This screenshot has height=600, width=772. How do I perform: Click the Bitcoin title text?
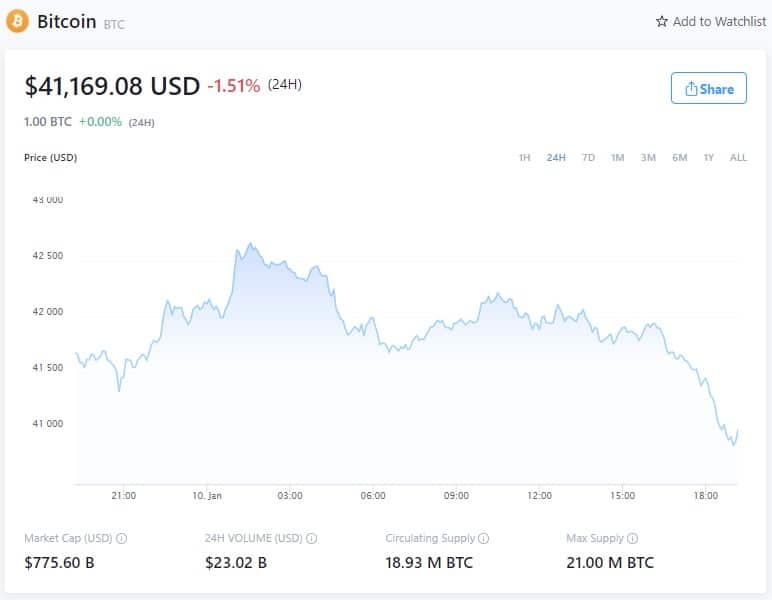pos(66,22)
